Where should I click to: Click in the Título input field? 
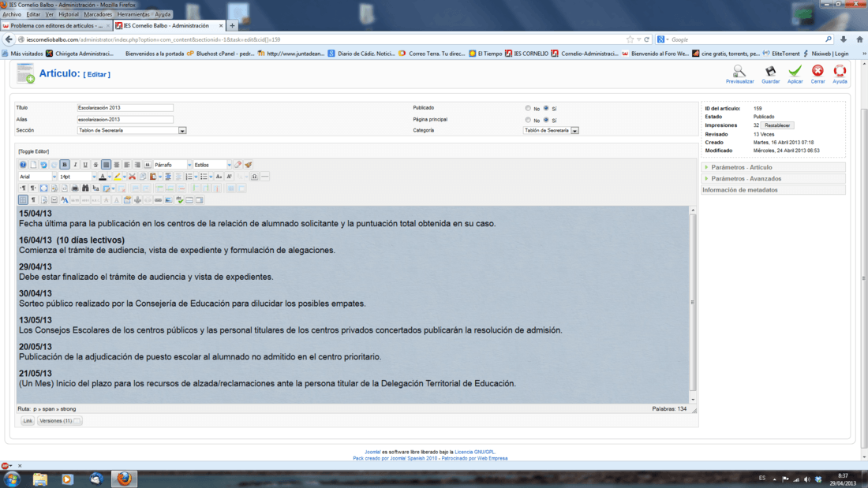pos(125,108)
